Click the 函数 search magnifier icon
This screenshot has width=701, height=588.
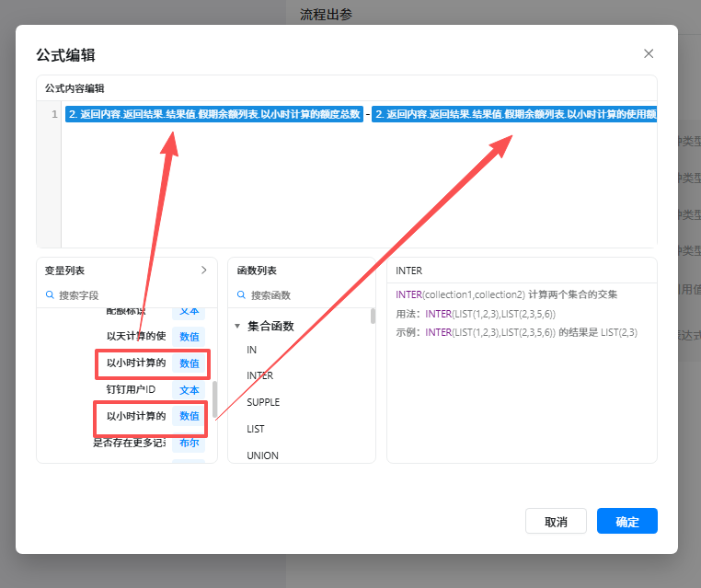point(241,295)
